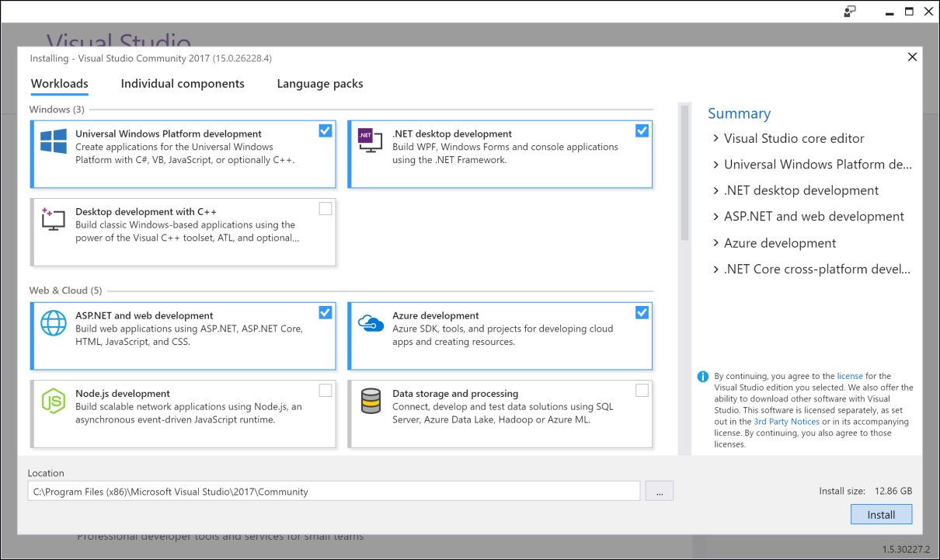Image resolution: width=940 pixels, height=560 pixels.
Task: Click the ASP.NET web globe icon
Action: pyautogui.click(x=54, y=322)
